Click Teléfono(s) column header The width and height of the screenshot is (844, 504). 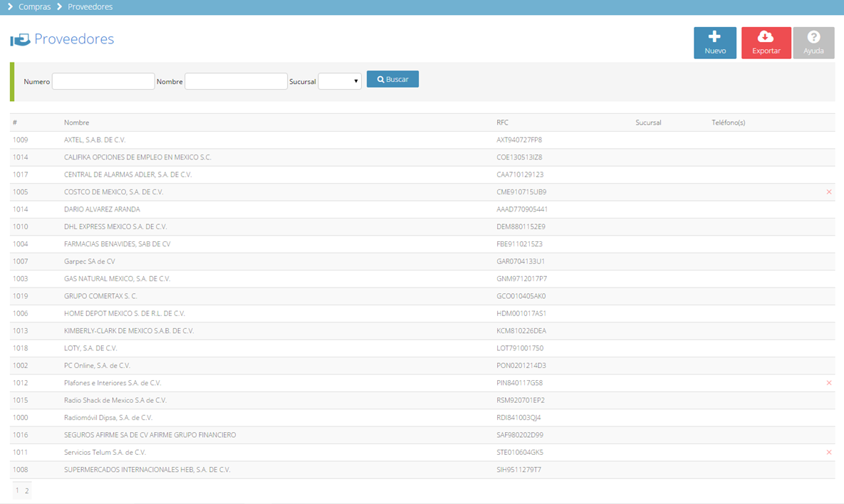[x=729, y=122]
